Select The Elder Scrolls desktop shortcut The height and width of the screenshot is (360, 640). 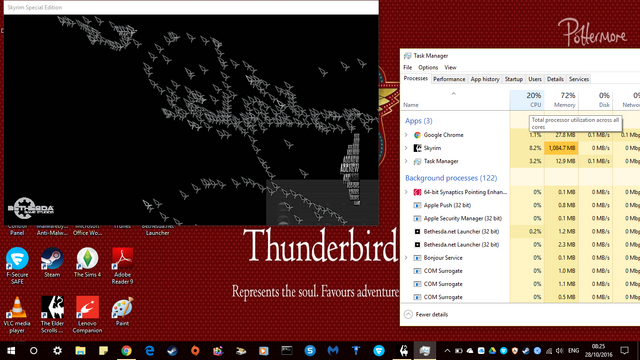click(x=52, y=315)
